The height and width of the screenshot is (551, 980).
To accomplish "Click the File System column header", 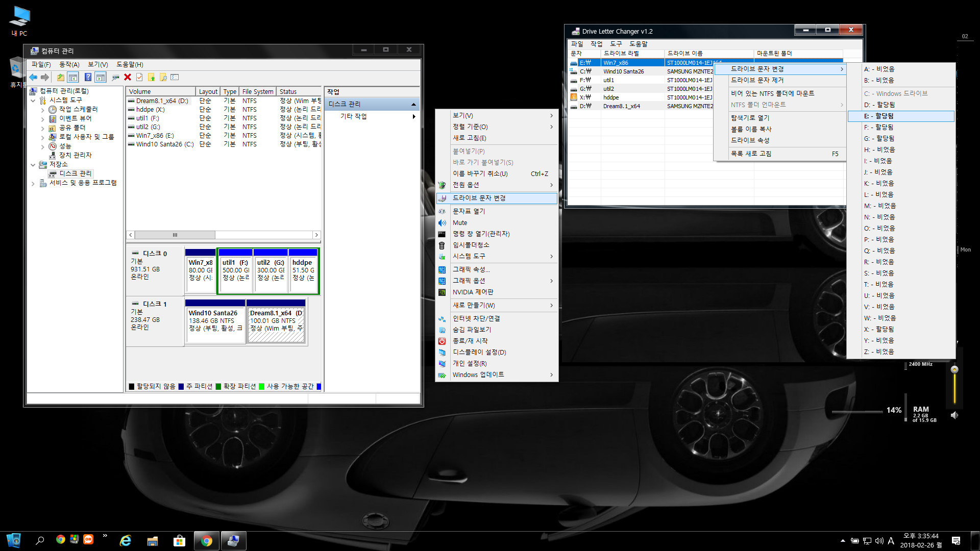I will [x=258, y=91].
